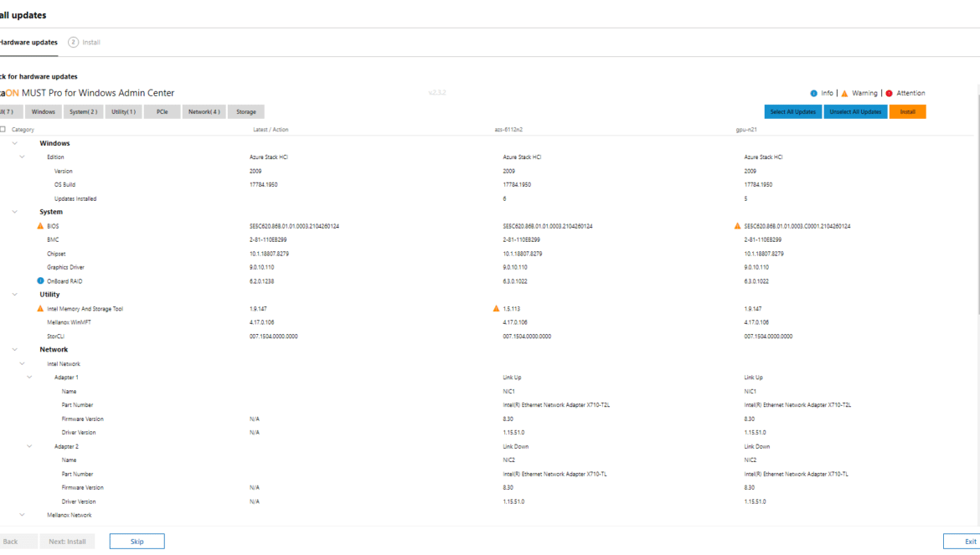Image resolution: width=980 pixels, height=555 pixels.
Task: Click the BMC row label
Action: [x=53, y=239]
